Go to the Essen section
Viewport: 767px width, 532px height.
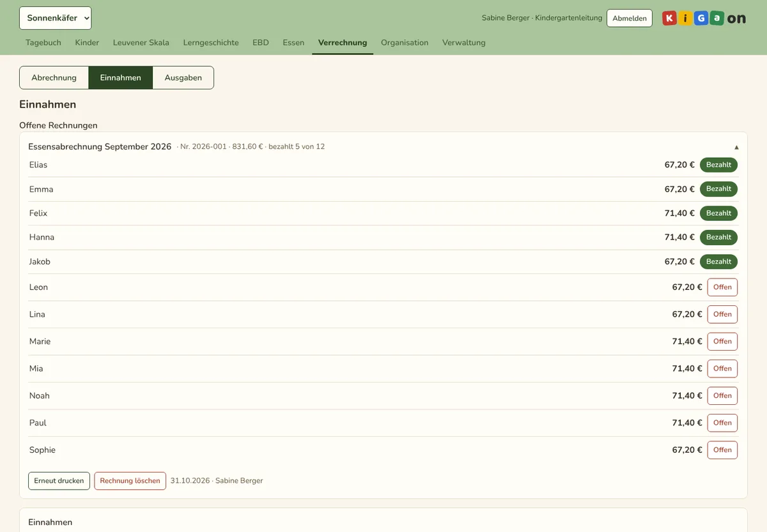(x=293, y=43)
